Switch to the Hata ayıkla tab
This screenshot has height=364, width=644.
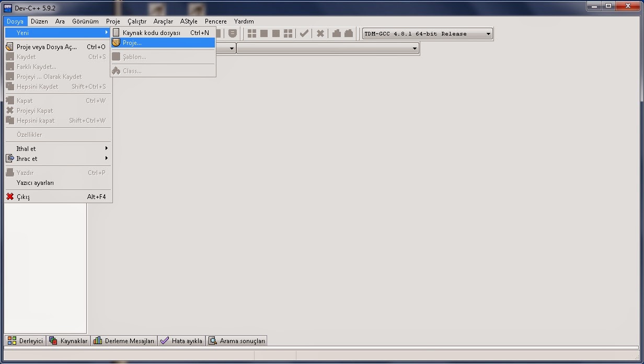[x=181, y=340]
